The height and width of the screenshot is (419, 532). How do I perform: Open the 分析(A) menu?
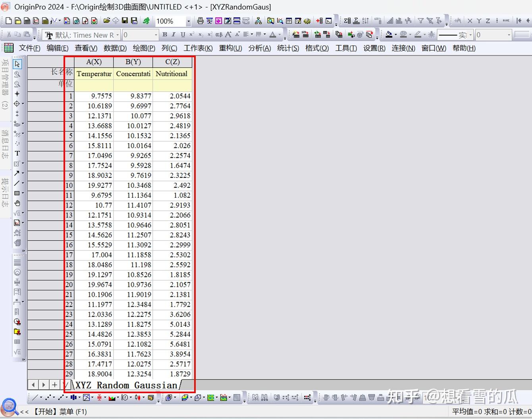260,48
